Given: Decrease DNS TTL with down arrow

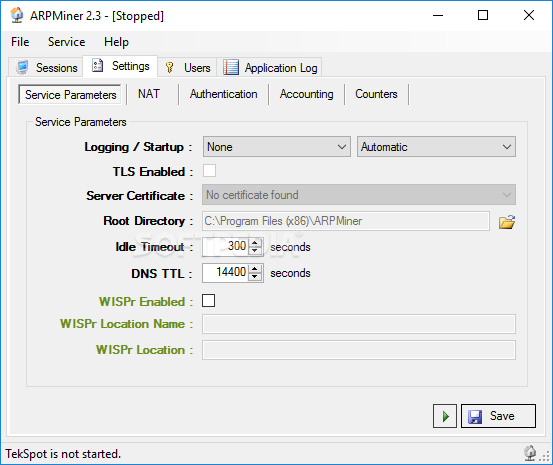Looking at the screenshot, I should pos(255,277).
